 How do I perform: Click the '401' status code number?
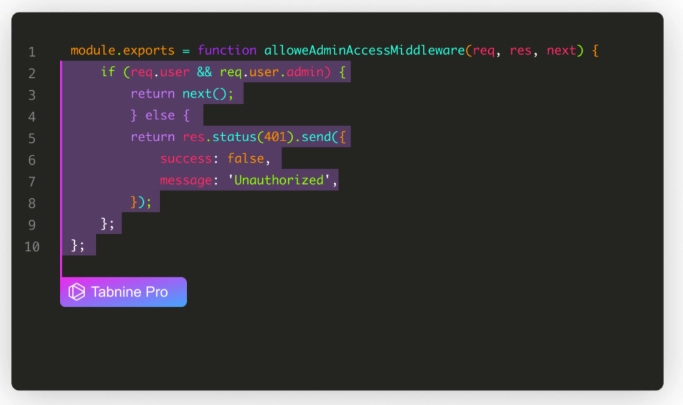[x=275, y=137]
